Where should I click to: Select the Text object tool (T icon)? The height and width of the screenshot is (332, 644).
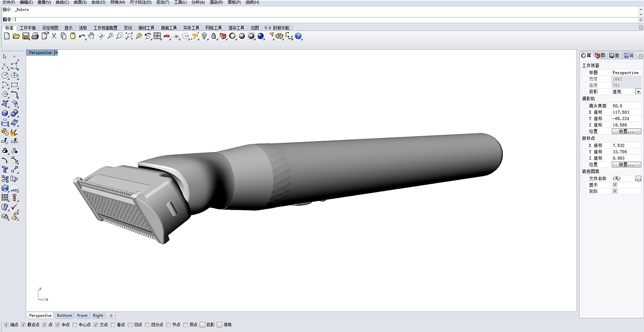click(5, 170)
